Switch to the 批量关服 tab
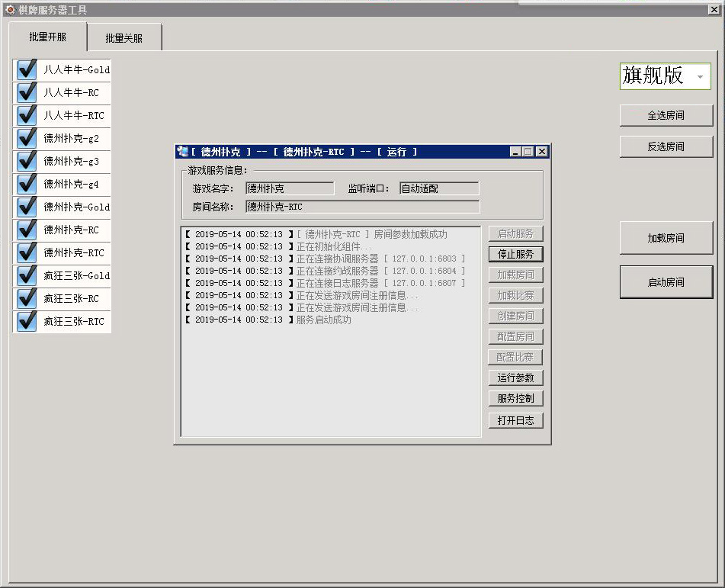725x588 pixels. tap(124, 36)
